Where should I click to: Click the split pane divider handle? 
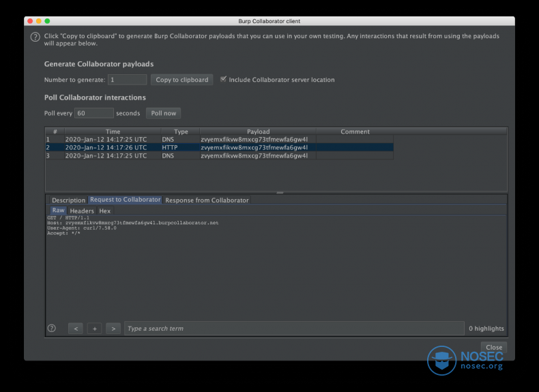click(x=280, y=192)
